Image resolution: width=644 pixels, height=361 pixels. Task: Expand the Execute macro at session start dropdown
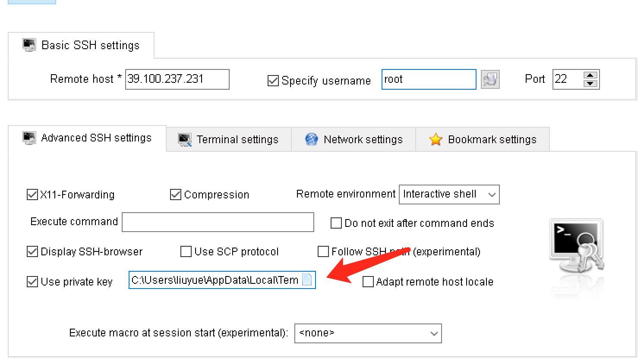coord(368,333)
